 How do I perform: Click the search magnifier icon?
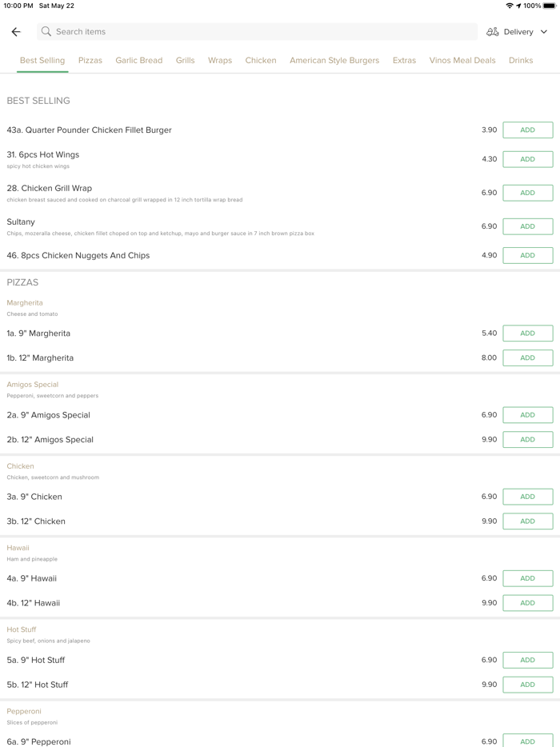tap(46, 32)
